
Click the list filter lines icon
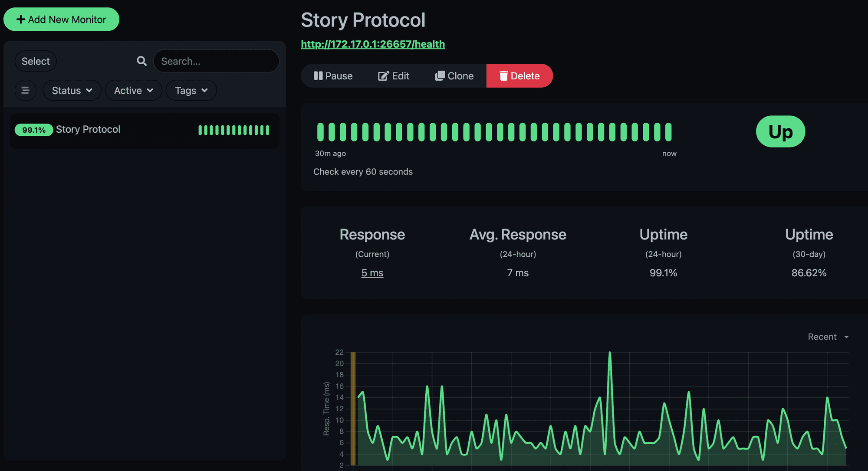point(26,90)
